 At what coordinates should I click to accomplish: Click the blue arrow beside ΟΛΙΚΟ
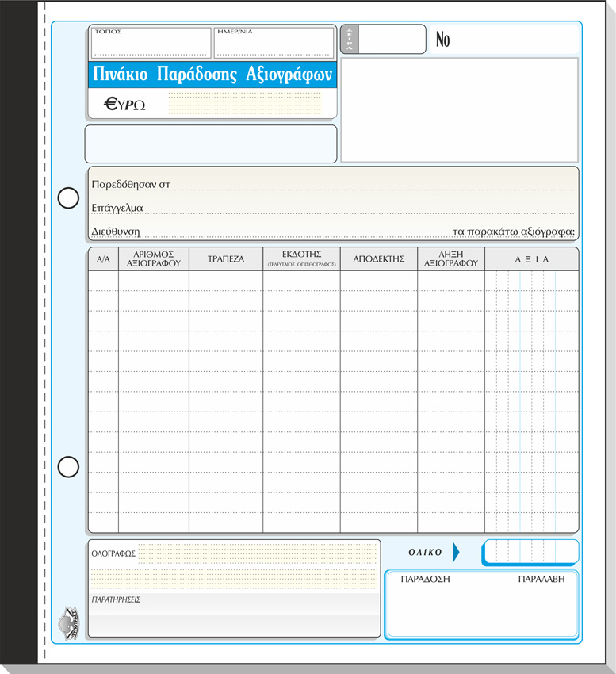(456, 552)
